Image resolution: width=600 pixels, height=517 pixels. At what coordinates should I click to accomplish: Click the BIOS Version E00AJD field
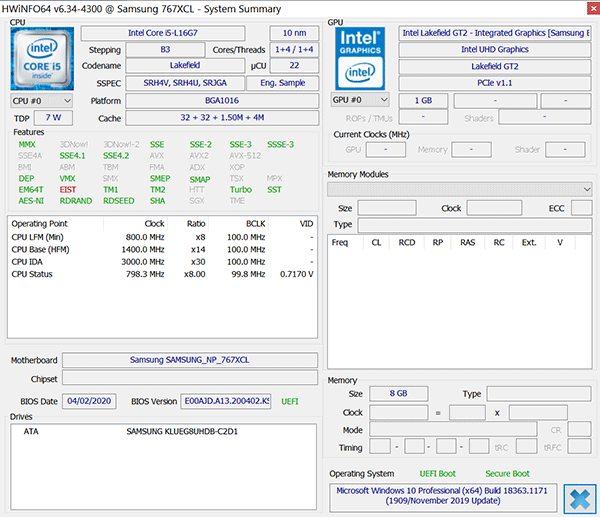click(x=226, y=401)
